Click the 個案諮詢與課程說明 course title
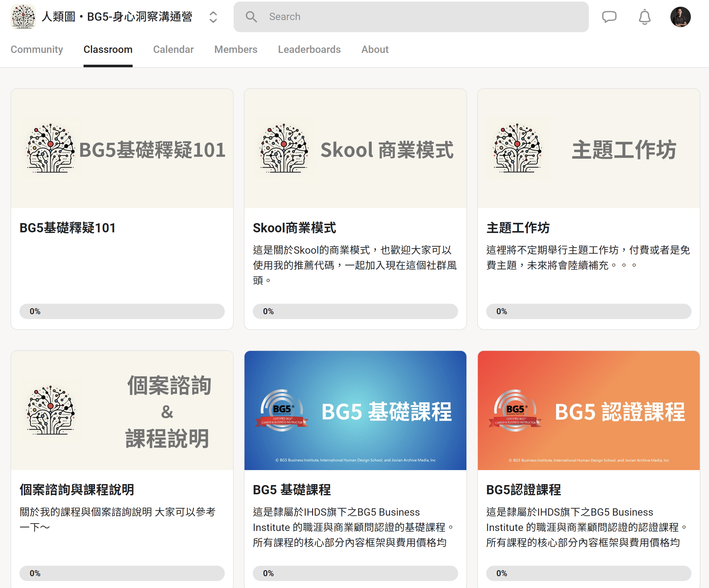709x588 pixels. pyautogui.click(x=77, y=490)
